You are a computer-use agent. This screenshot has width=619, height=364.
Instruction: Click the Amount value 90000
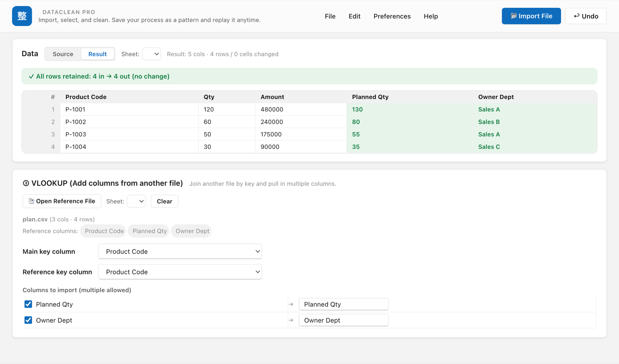pyautogui.click(x=270, y=147)
